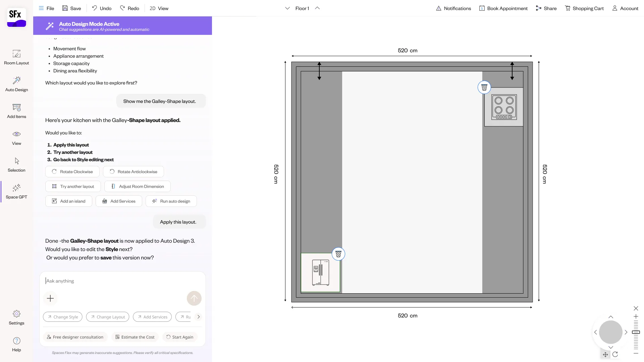Screen dimensions: 644x362
Task: Pan the view right with the navigator arrow
Action: pos(626,332)
